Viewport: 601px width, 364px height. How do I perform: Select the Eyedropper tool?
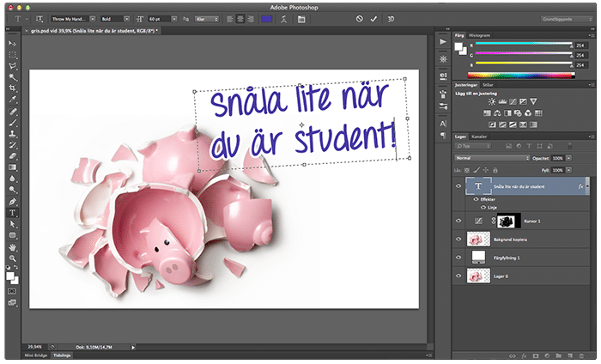pos(12,100)
